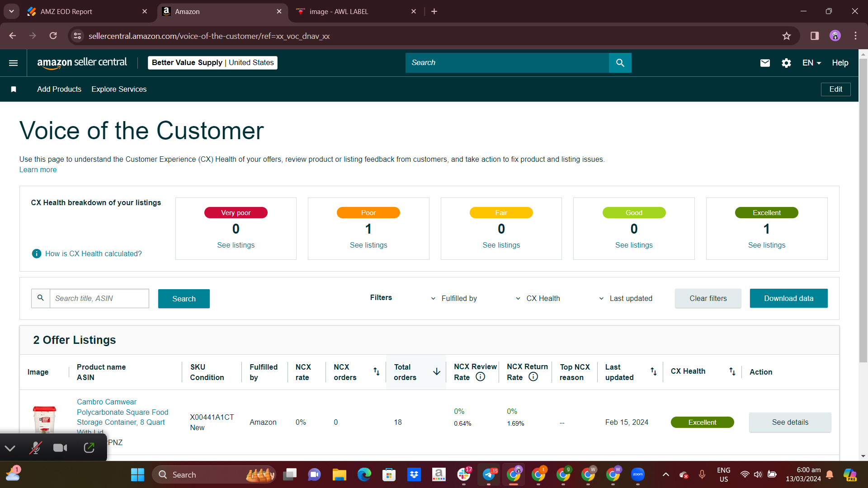Unmute the microphone in meeting overlay
The image size is (868, 488).
pos(35,448)
